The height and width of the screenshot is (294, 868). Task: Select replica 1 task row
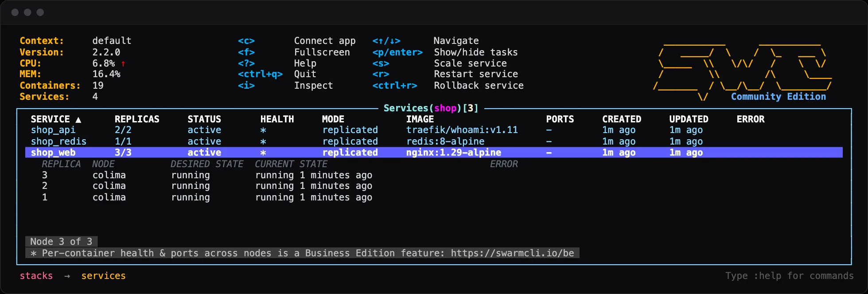[x=207, y=197]
